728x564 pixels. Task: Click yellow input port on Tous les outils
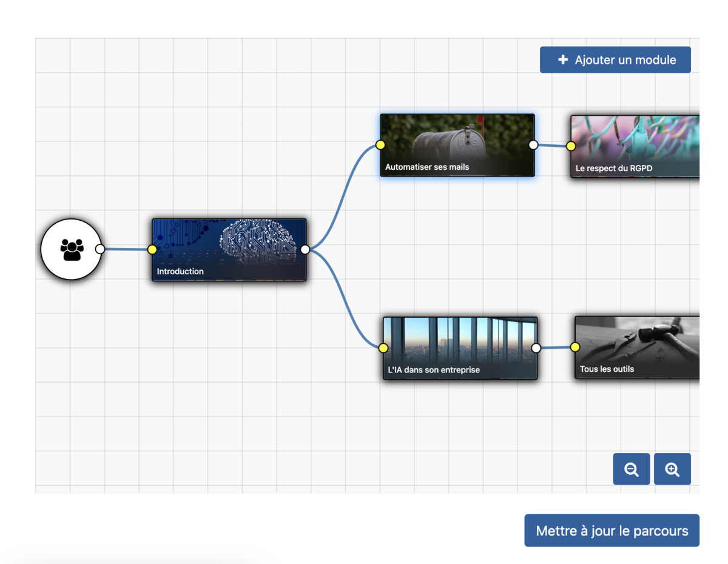(575, 347)
